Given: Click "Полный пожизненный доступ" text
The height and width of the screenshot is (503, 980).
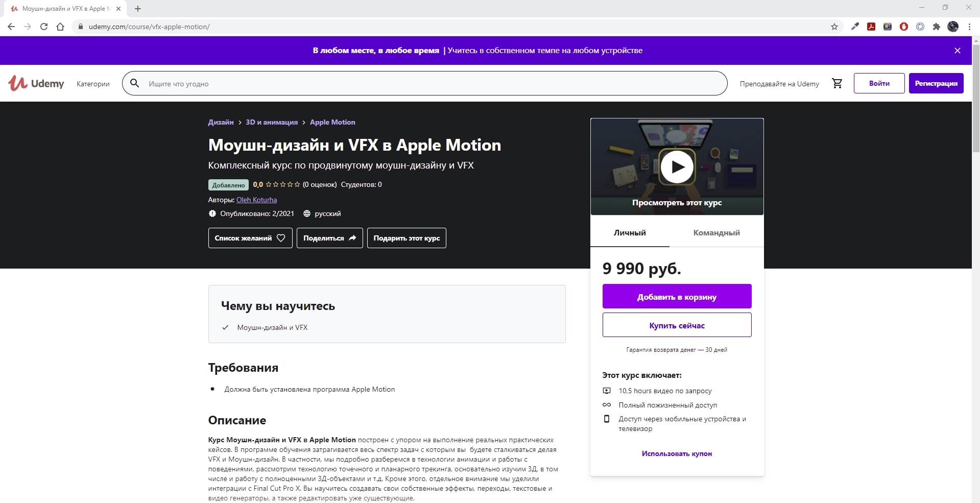Looking at the screenshot, I should pyautogui.click(x=667, y=405).
